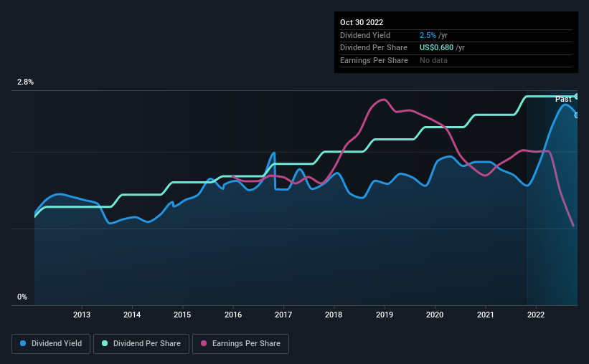
Task: Click the 2.5% dividend yield value in tooltip
Action: tap(428, 35)
